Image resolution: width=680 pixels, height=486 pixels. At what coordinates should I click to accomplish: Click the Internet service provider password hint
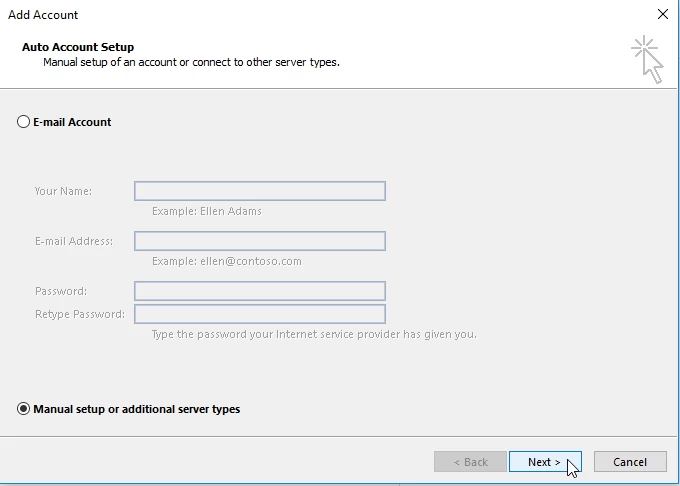coord(314,334)
